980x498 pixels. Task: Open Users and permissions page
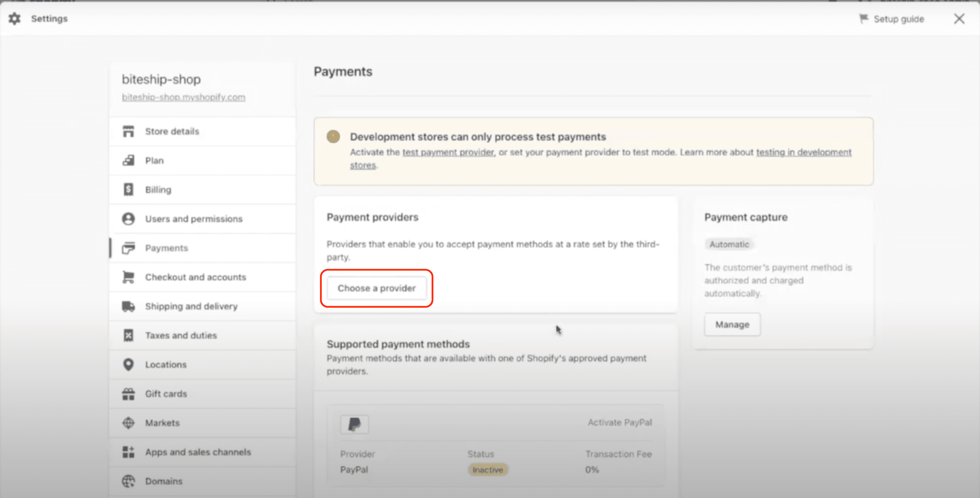pyautogui.click(x=202, y=219)
